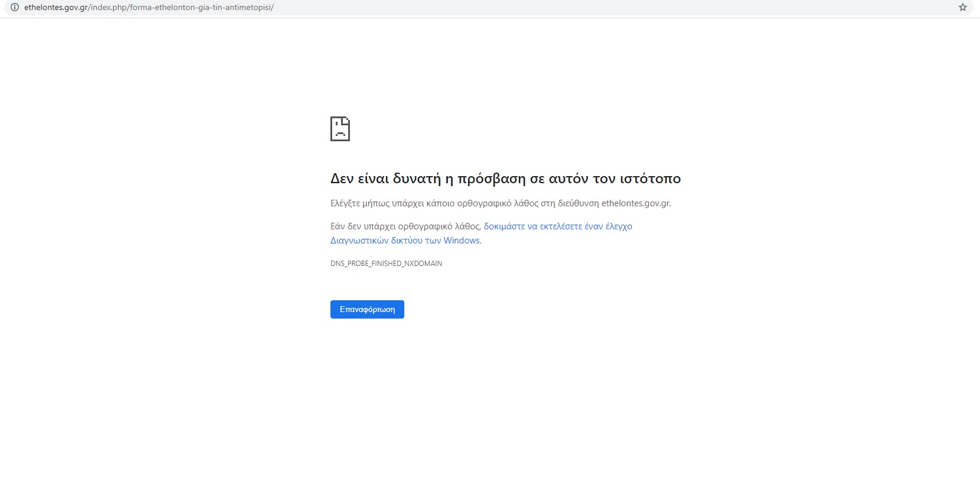Focus the address bar URL field
The width and height of the screenshot is (980, 487).
[x=473, y=8]
